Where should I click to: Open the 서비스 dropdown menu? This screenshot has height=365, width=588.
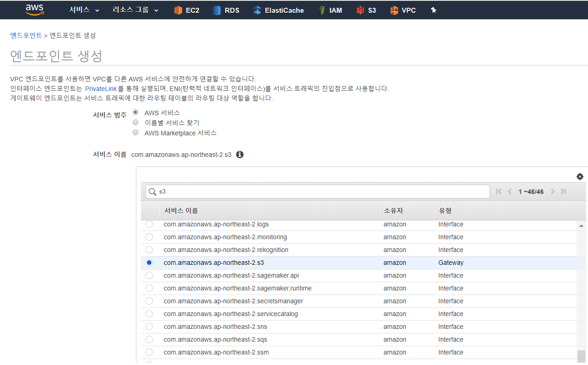(x=84, y=10)
